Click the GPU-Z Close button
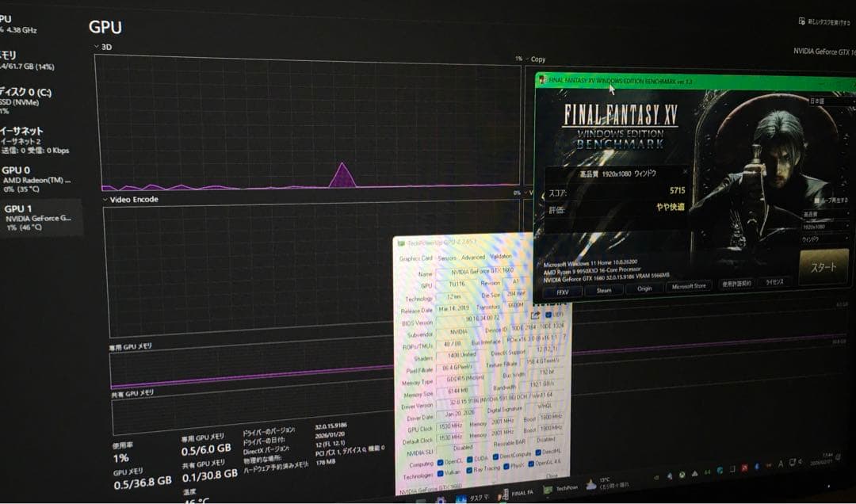Screen dimensions: 856x504 552,475
